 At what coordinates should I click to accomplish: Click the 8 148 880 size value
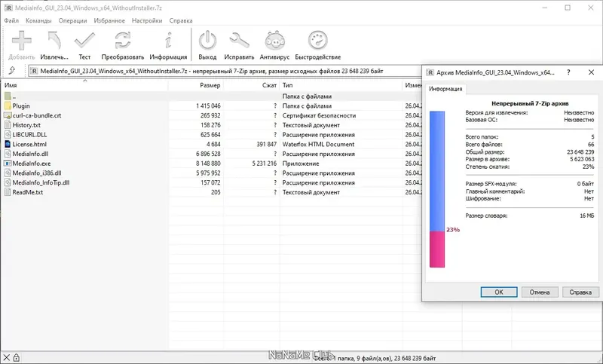(208, 164)
